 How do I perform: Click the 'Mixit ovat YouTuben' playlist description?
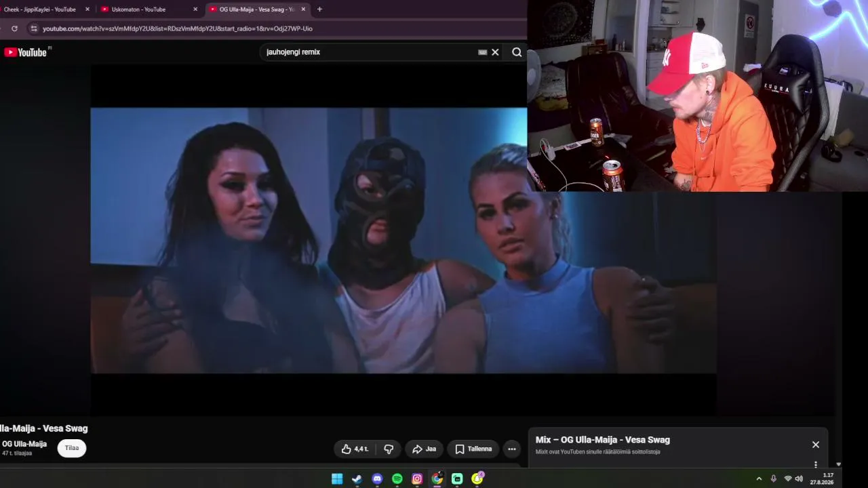point(597,452)
